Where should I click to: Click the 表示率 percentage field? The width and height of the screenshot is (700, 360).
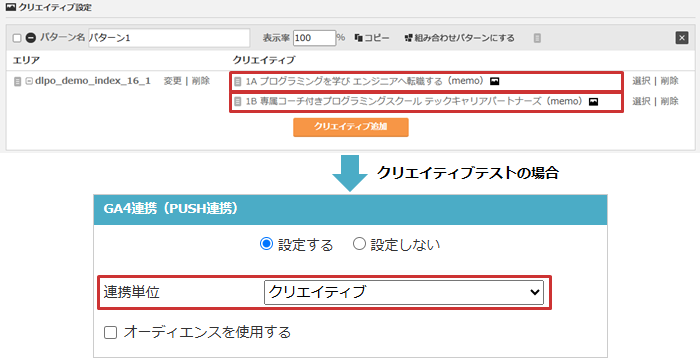(314, 38)
